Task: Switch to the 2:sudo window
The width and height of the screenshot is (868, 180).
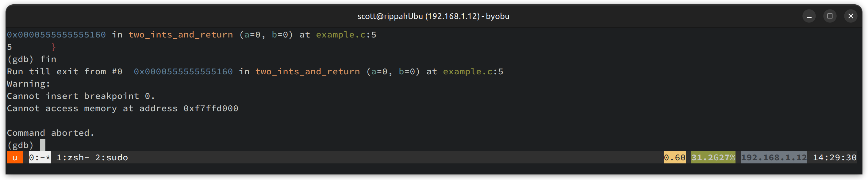Action: (x=112, y=157)
